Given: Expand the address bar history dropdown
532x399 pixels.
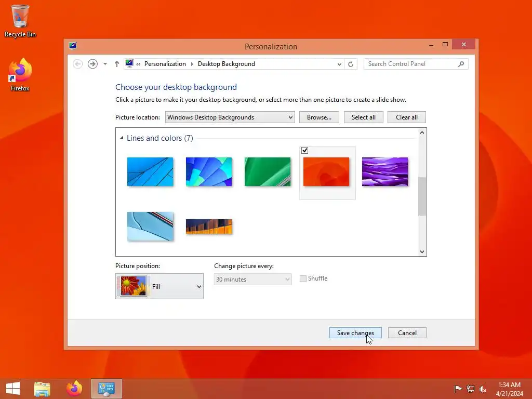Looking at the screenshot, I should [339, 64].
